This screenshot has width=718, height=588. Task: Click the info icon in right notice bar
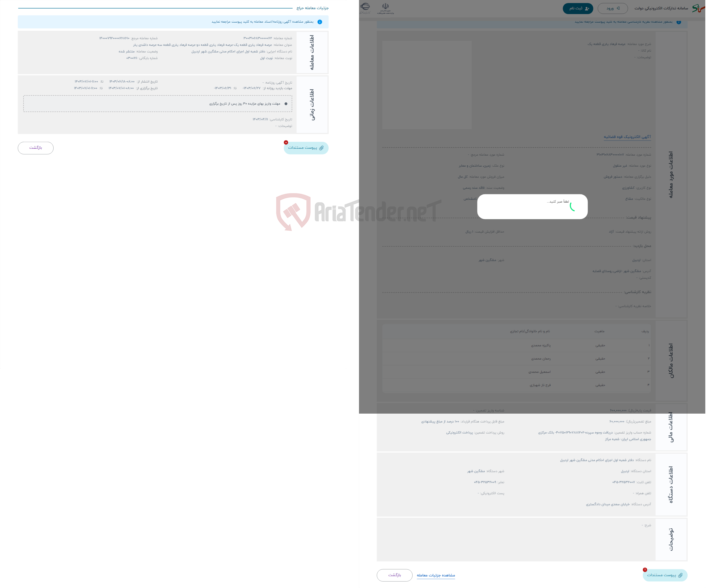[x=679, y=22]
